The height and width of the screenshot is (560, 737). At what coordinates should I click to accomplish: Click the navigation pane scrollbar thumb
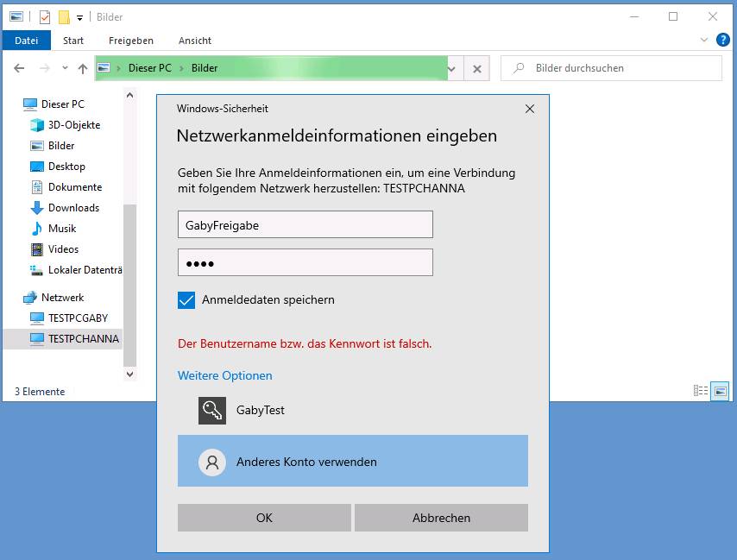[129, 285]
